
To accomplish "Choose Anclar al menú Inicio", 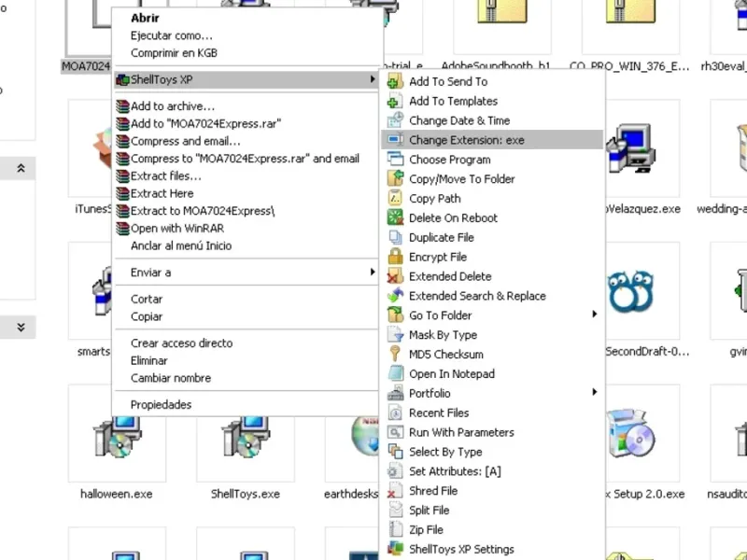I will tap(181, 245).
